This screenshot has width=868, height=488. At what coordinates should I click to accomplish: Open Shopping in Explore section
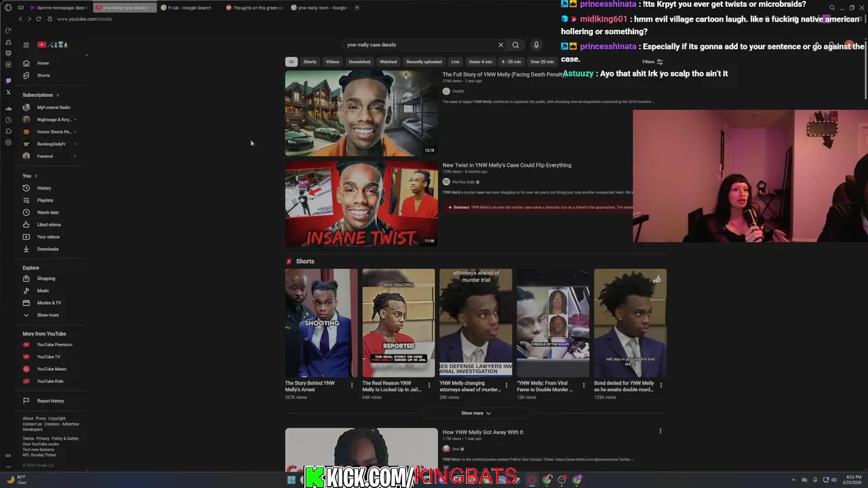click(x=46, y=279)
